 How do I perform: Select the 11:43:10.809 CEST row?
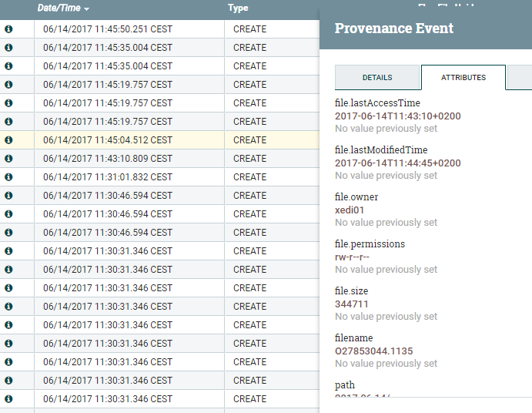(x=108, y=158)
